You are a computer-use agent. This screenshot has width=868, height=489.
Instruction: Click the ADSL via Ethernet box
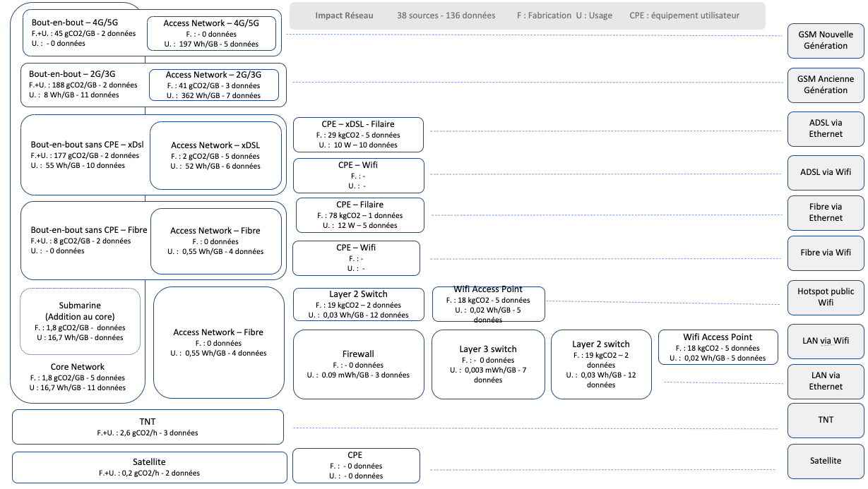coord(826,128)
